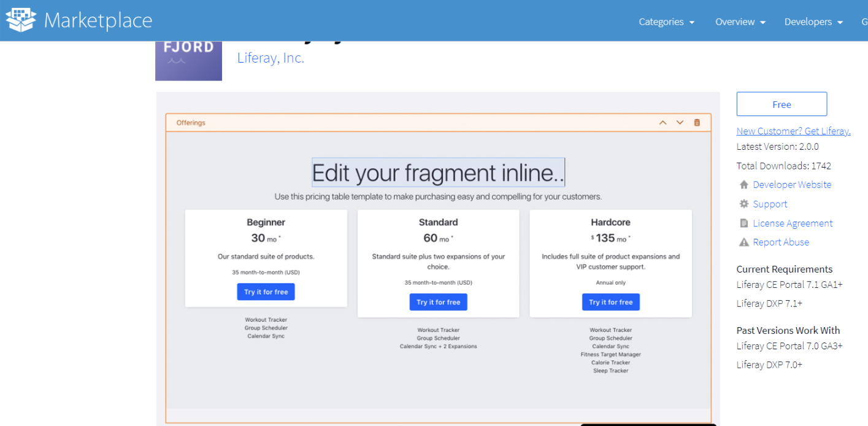Screen dimensions: 868x426
Task: Click the Edit your fragment inline heading
Action: tap(438, 173)
